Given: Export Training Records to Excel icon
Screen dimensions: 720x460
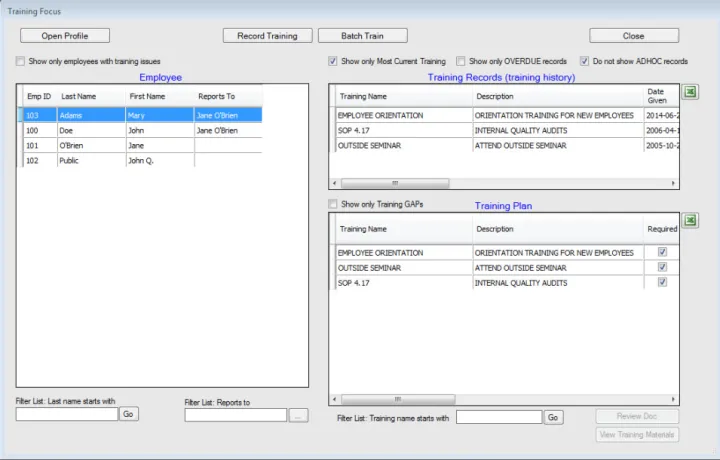Looking at the screenshot, I should click(690, 92).
